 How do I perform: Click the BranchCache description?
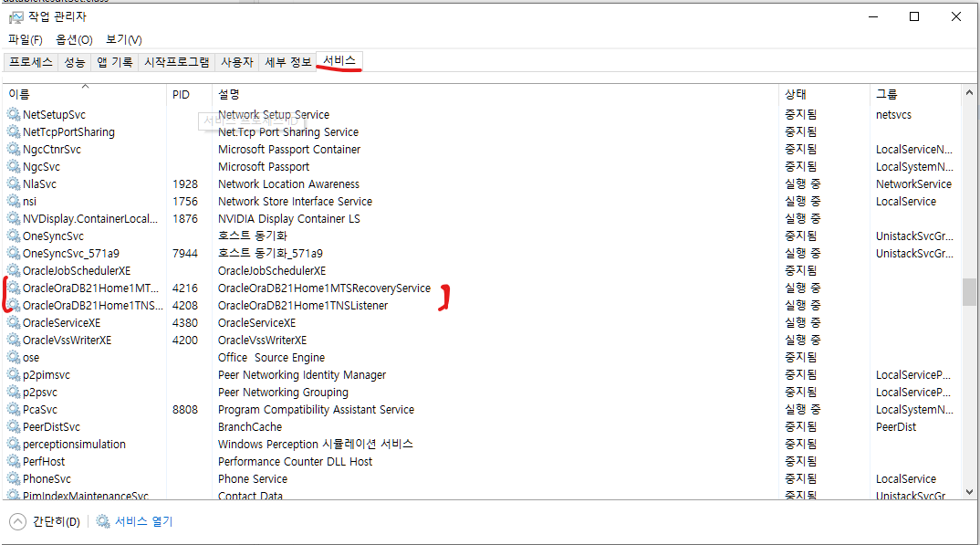[x=250, y=427]
